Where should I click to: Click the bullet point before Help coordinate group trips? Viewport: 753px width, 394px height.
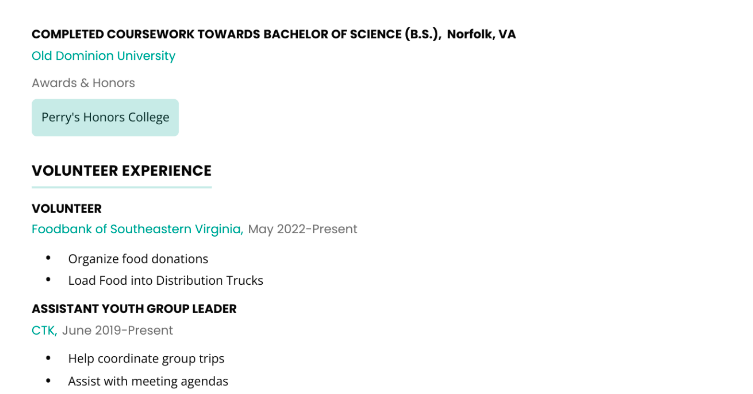(48, 358)
